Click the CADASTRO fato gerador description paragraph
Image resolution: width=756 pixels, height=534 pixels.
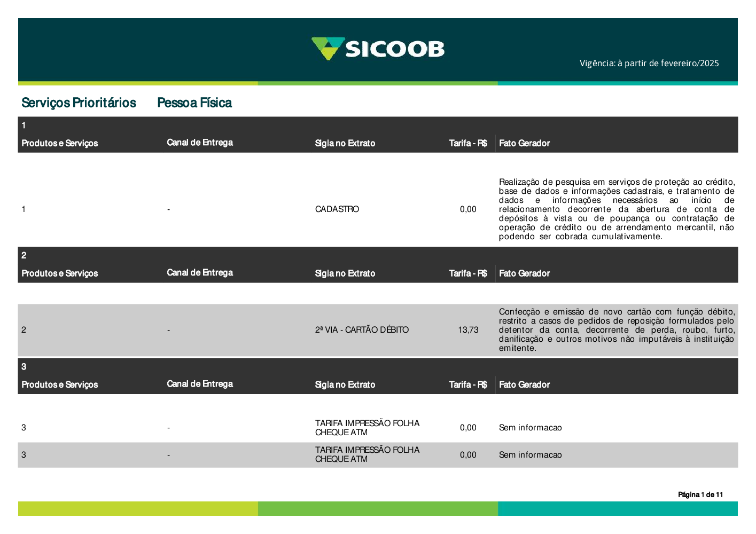point(617,209)
